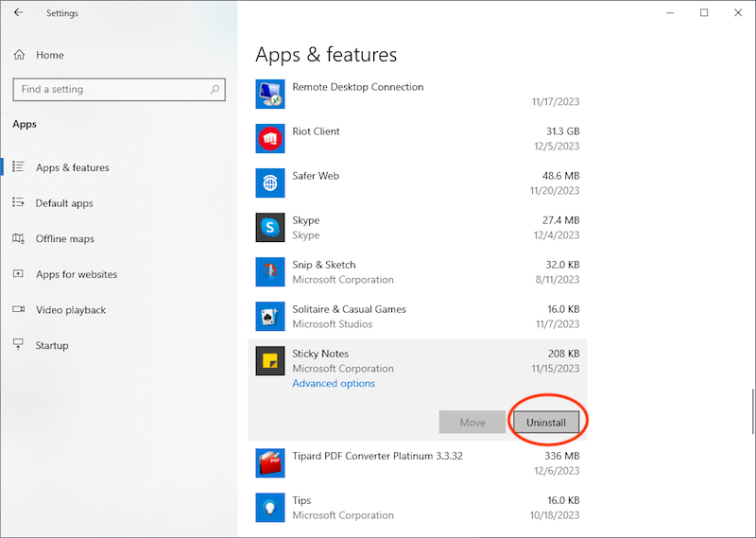The height and width of the screenshot is (538, 756).
Task: Click the Sticky Notes app icon
Action: [x=270, y=360]
